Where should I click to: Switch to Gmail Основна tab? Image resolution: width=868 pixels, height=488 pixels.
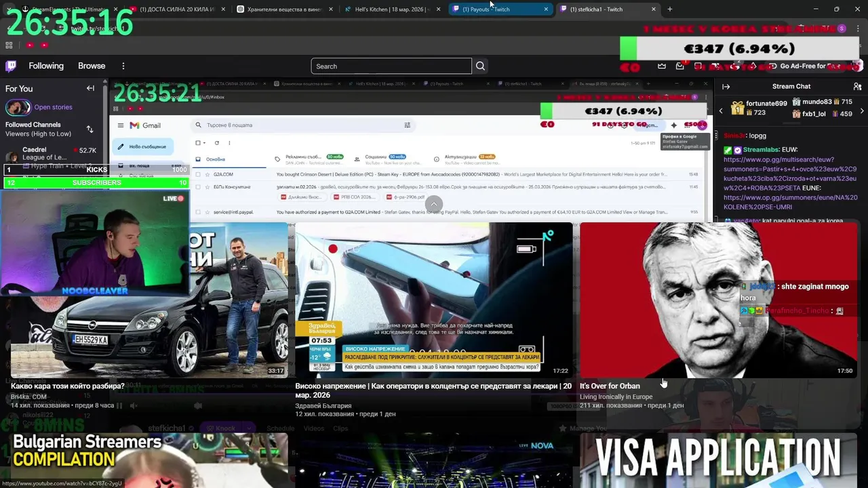point(231,159)
